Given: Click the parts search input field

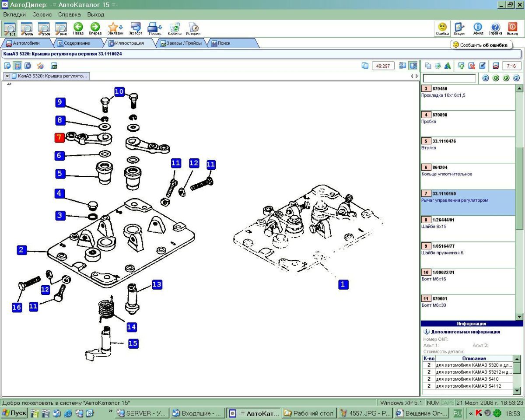Looking at the screenshot, I should pos(449,78).
